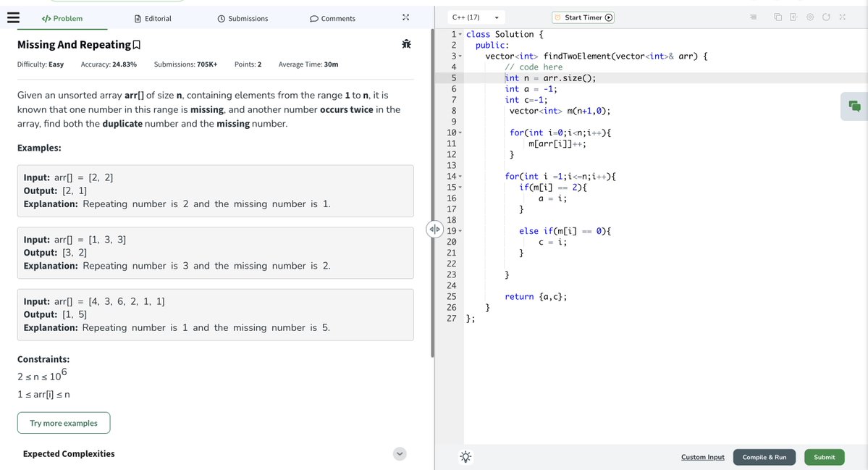Viewport: 868px width, 470px height.
Task: Click the 'Missing And Repeating' title
Action: (74, 45)
